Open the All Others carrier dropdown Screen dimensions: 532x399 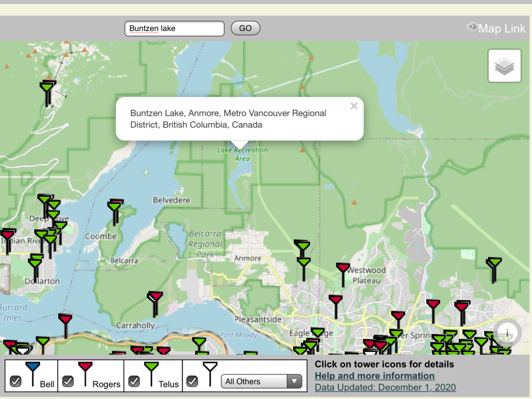tap(261, 381)
